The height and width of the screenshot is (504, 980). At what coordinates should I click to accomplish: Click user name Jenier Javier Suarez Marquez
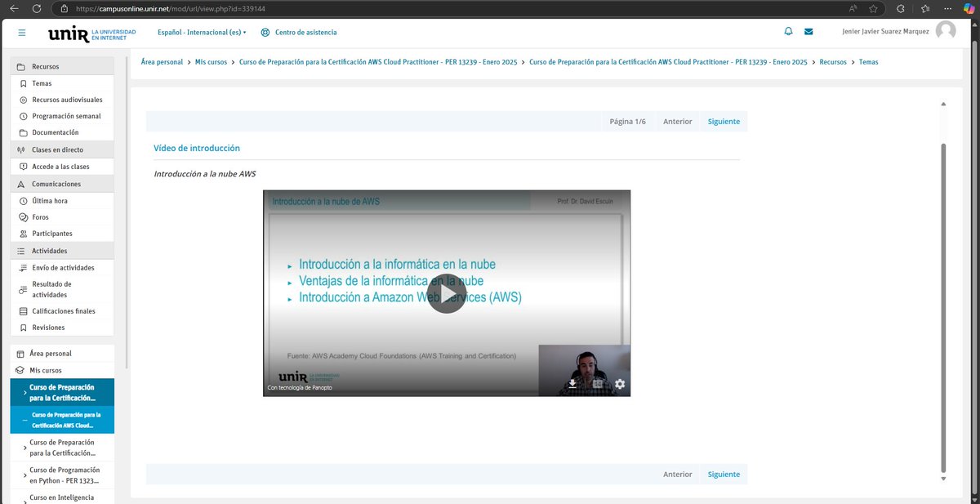[x=885, y=33]
